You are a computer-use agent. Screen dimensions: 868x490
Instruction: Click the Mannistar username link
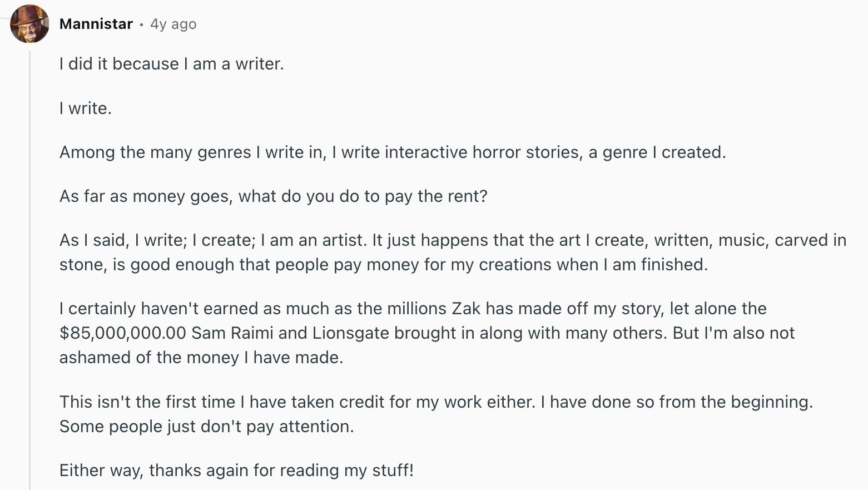[96, 24]
